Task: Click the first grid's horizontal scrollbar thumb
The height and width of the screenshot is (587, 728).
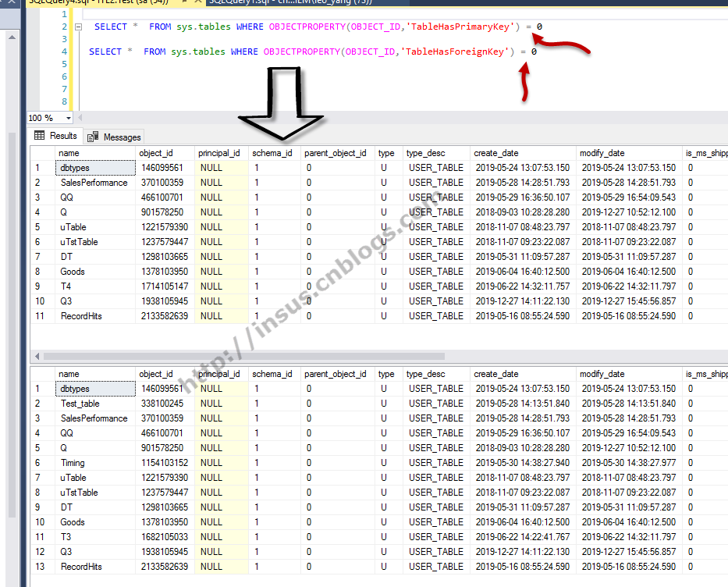Action: (x=243, y=356)
